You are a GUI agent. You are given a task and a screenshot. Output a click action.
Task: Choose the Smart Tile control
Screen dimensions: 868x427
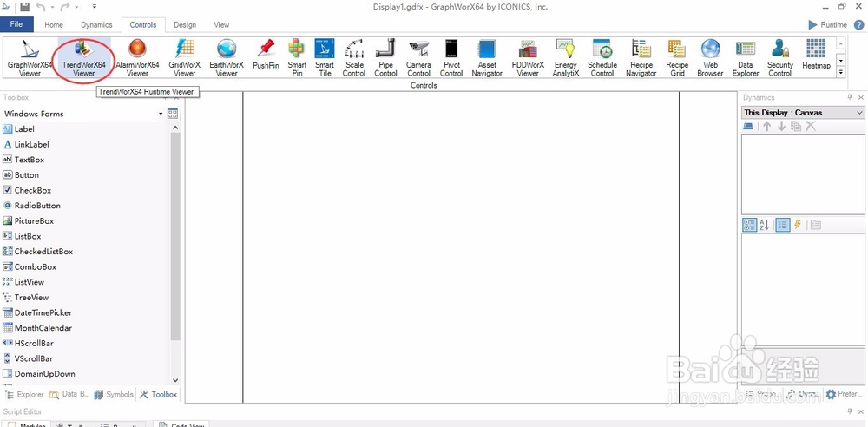coord(325,57)
